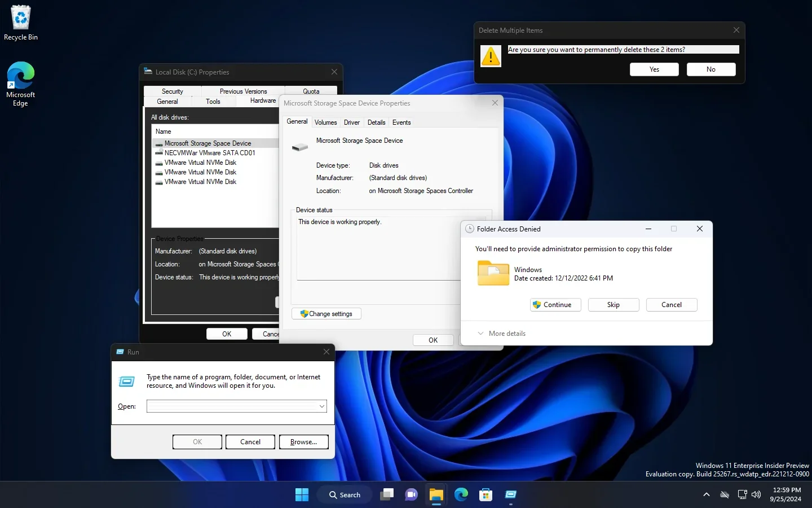Minimize the Folder Access Denied window
This screenshot has height=508, width=812.
coord(648,229)
